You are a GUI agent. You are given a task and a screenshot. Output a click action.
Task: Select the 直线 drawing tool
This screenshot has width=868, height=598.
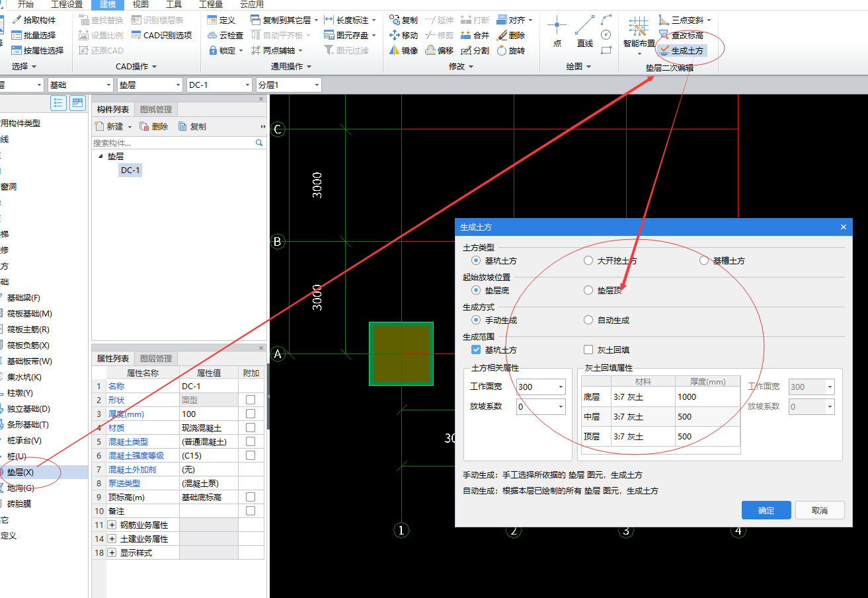(x=584, y=32)
